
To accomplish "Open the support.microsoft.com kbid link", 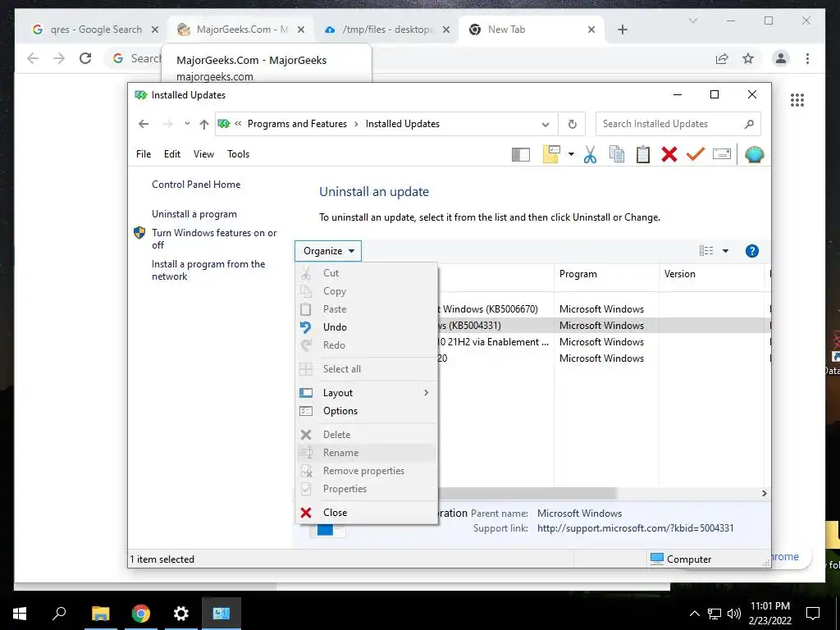I will coord(636,528).
